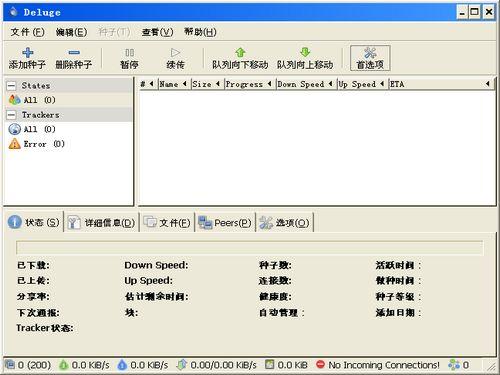The image size is (500, 375).
Task: Click the 队列向上移动 green arrow icon
Action: [x=305, y=52]
